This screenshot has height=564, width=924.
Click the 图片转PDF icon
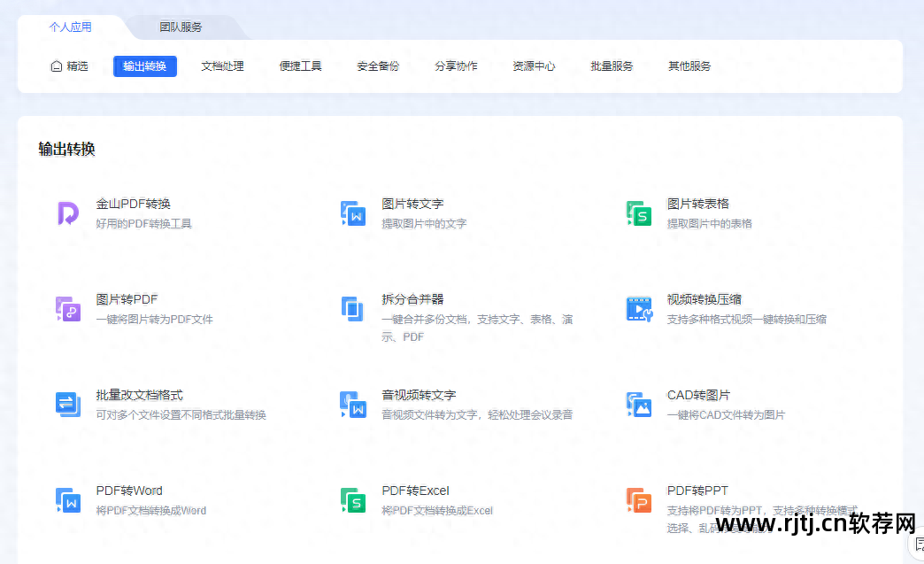pos(68,309)
